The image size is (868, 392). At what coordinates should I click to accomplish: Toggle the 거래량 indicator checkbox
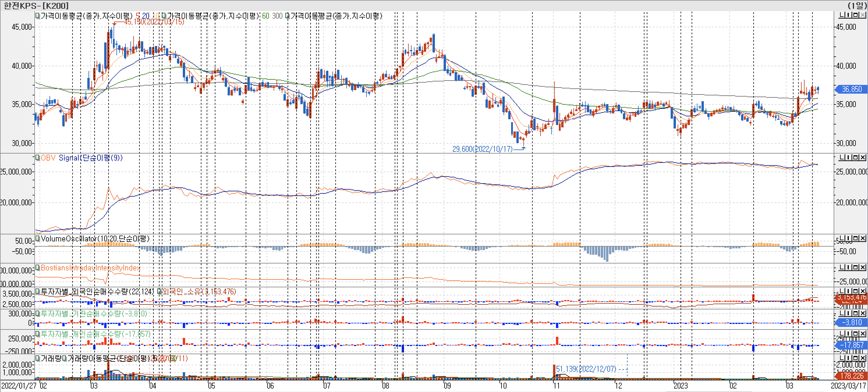click(x=38, y=358)
